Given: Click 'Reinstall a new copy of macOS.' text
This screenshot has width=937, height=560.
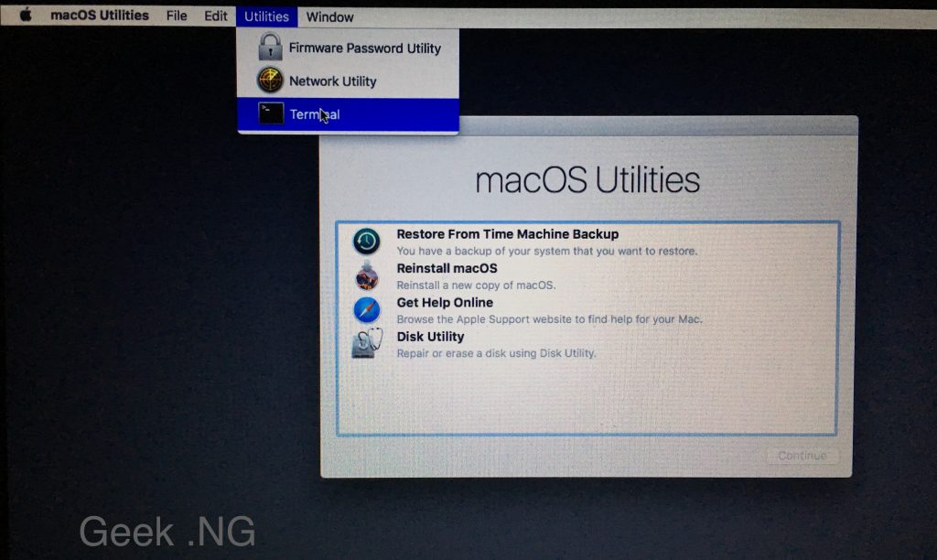Looking at the screenshot, I should coord(476,285).
